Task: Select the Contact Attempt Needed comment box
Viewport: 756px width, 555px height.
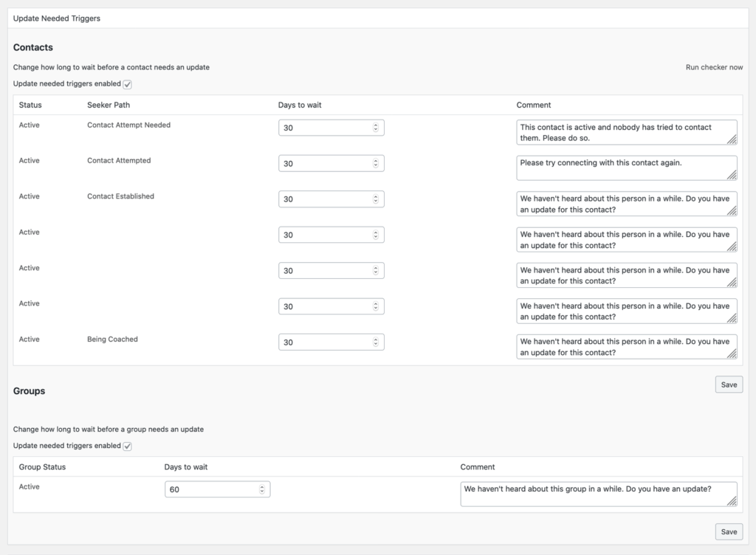Action: pos(626,131)
